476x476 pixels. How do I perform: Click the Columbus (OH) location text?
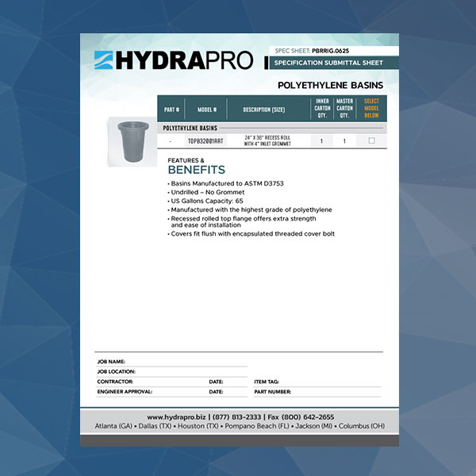coord(362,426)
